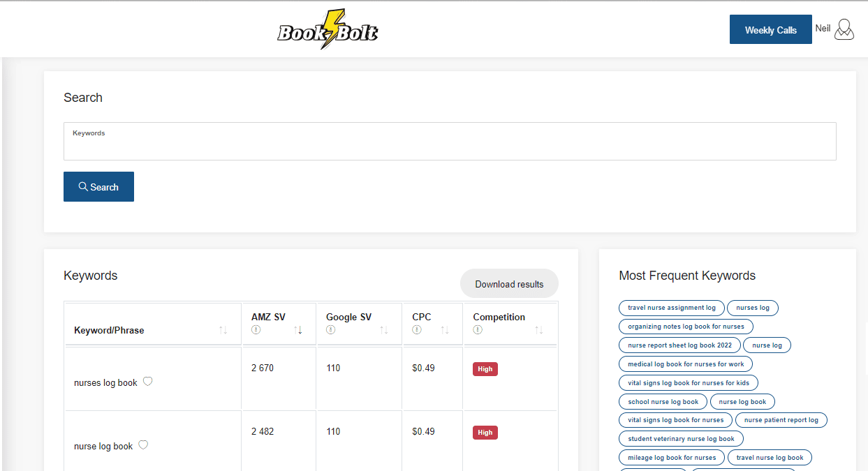Sort by CPC column arrows
Viewport: 868px width, 471px height.
(x=445, y=330)
